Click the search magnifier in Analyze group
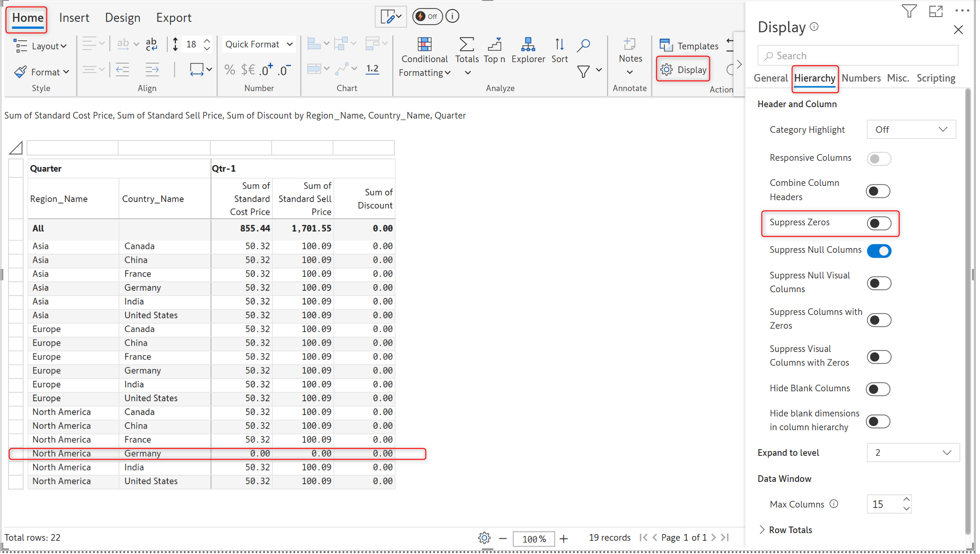Image resolution: width=980 pixels, height=554 pixels. click(x=583, y=46)
